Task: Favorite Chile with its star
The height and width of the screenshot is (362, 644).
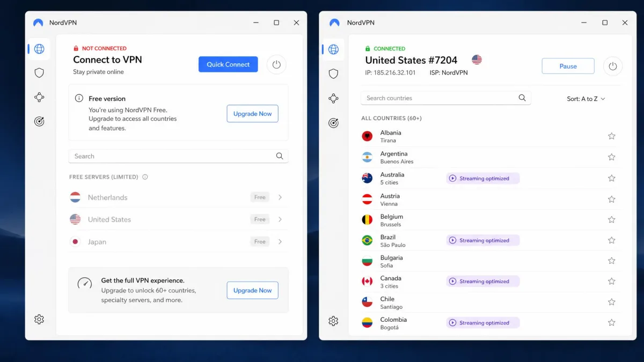Action: pos(611,302)
